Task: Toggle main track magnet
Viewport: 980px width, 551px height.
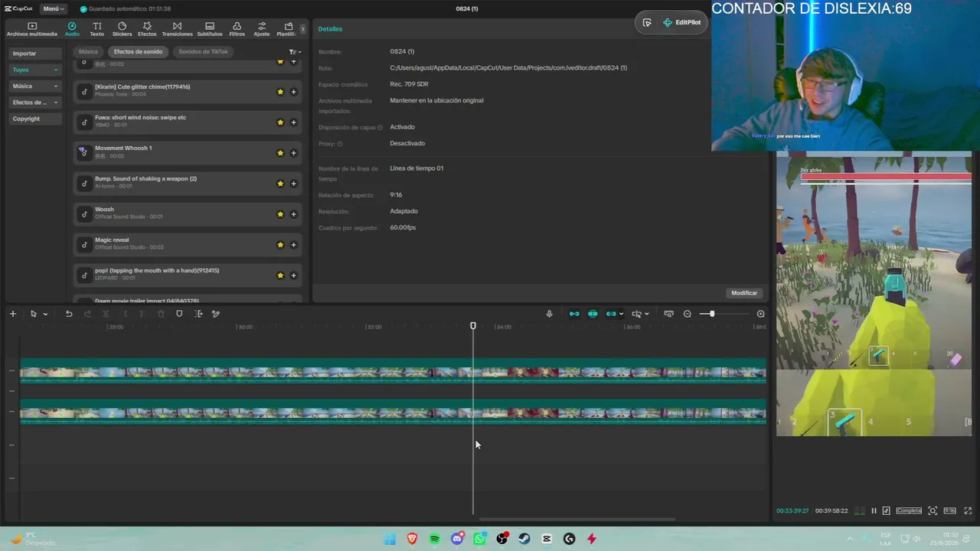Action: [574, 314]
